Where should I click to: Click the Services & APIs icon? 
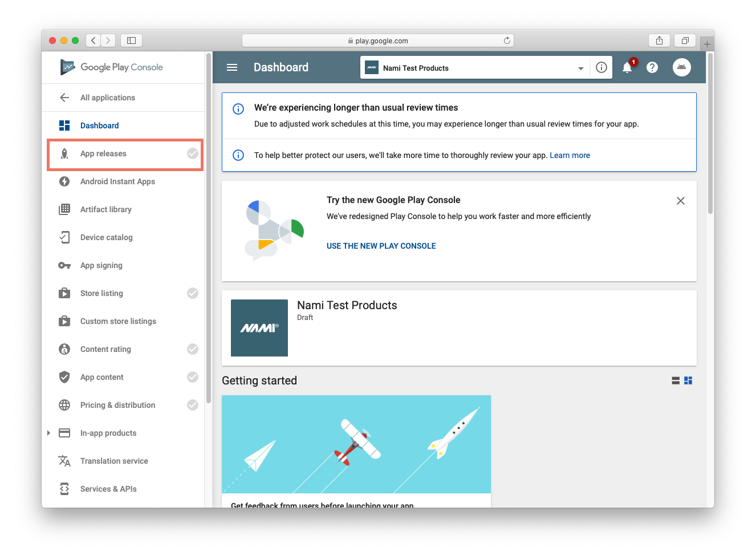[x=64, y=489]
